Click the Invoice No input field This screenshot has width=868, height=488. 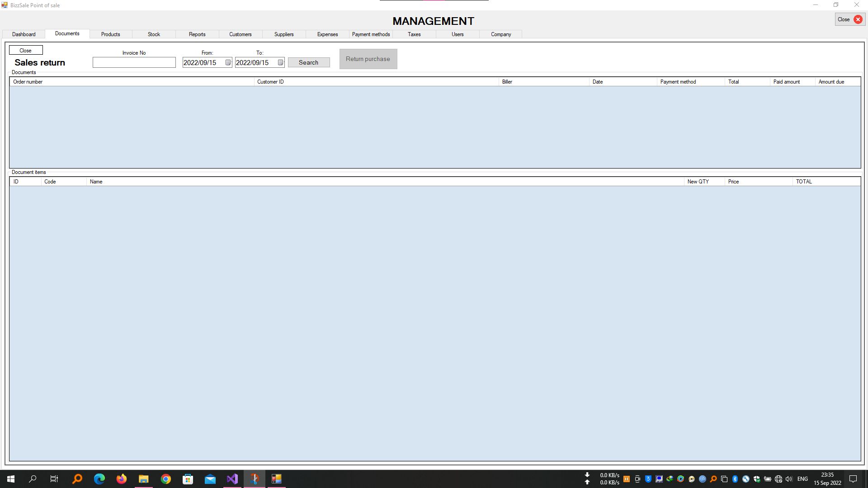[x=134, y=62]
